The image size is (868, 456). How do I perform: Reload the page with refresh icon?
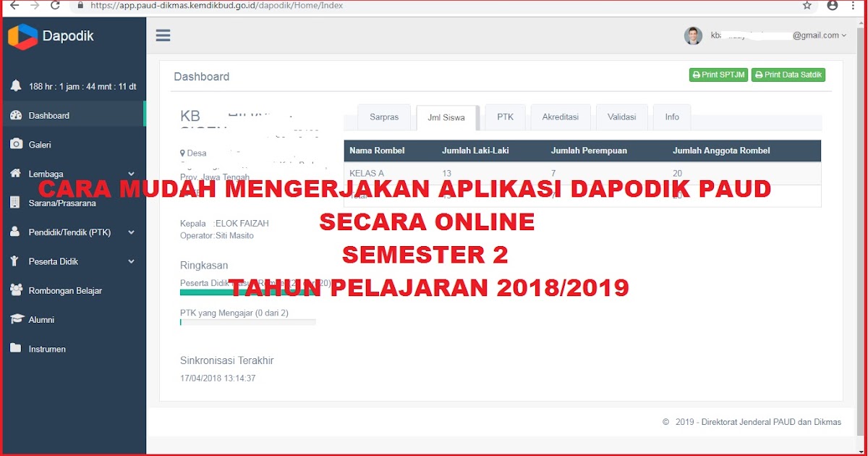click(56, 5)
